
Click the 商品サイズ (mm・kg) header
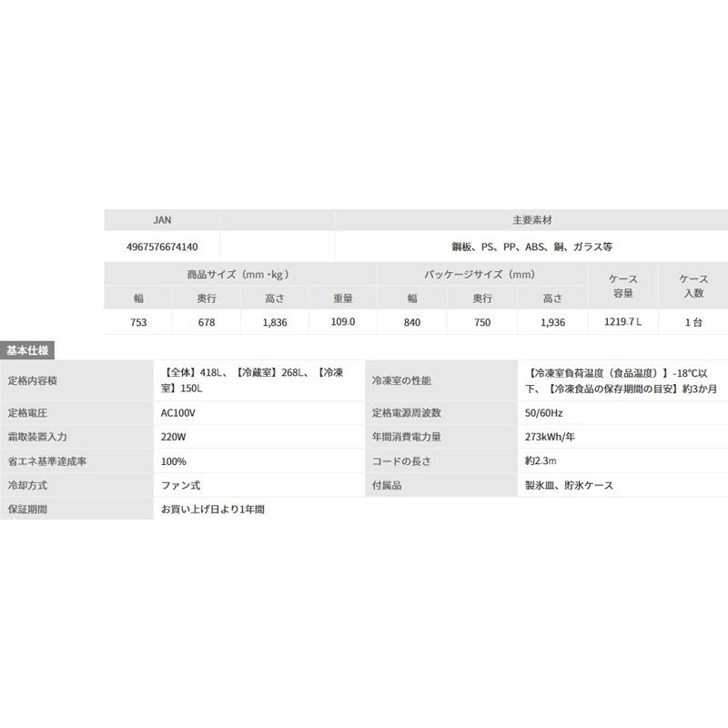pos(240,275)
